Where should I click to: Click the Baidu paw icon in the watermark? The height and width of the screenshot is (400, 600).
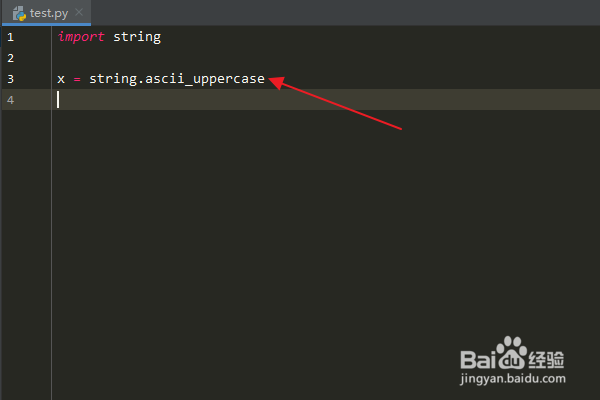(514, 352)
